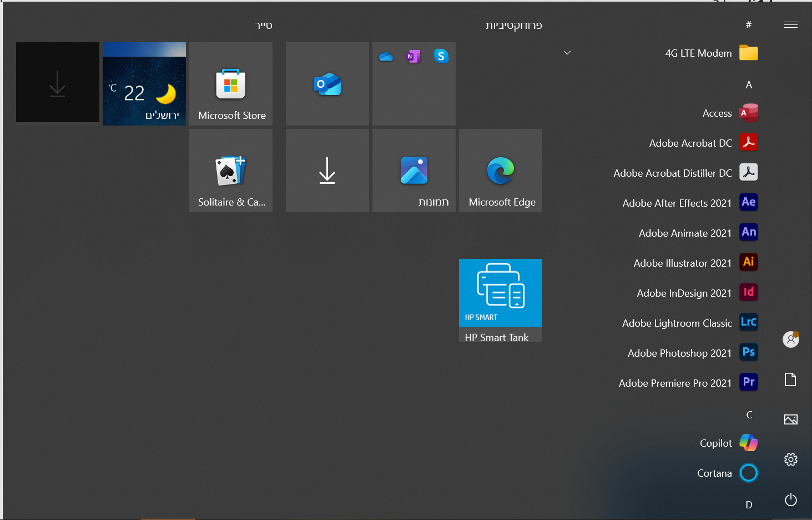Open the תמונות photos tile

pos(414,171)
